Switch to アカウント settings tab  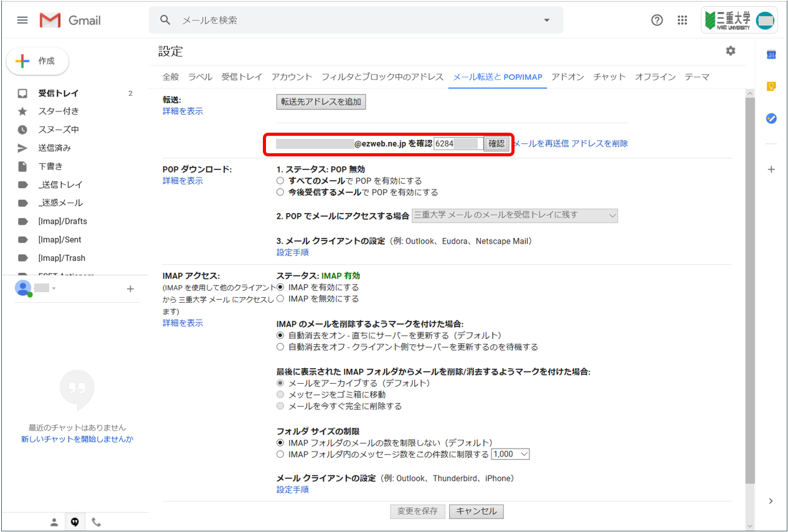[292, 77]
